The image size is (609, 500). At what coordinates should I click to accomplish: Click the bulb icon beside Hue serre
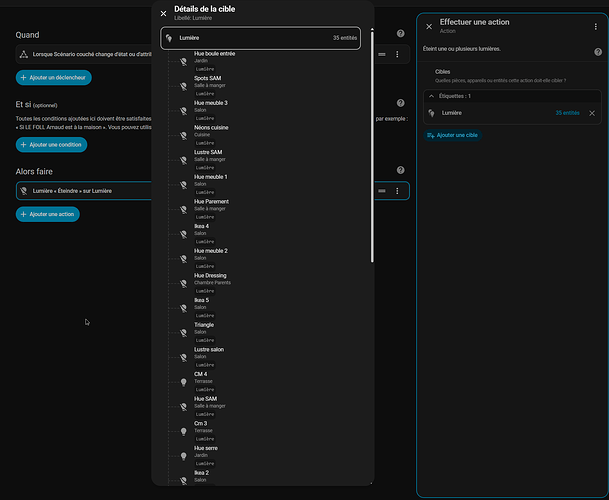point(184,456)
